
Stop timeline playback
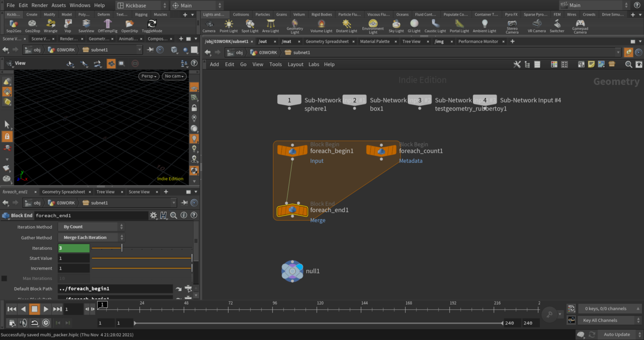[34, 309]
